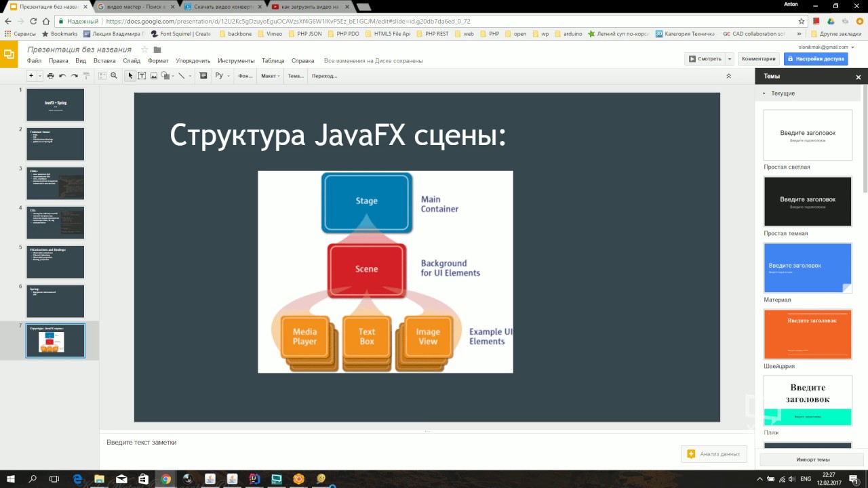
Task: Select the Text box tool
Action: point(142,76)
